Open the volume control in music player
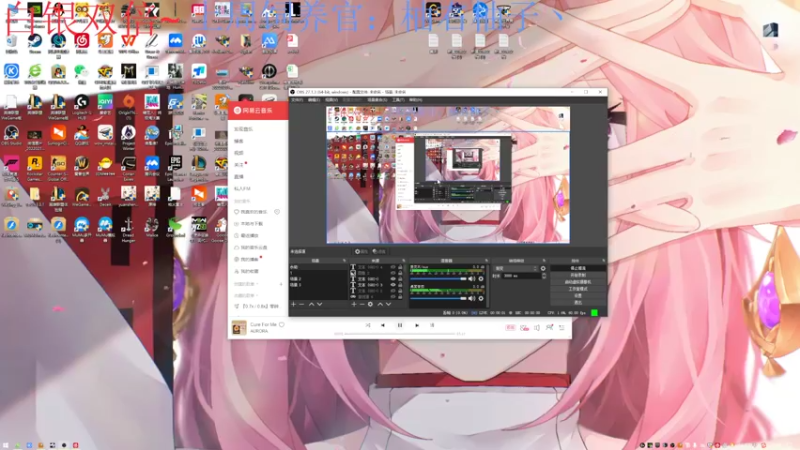 537,328
